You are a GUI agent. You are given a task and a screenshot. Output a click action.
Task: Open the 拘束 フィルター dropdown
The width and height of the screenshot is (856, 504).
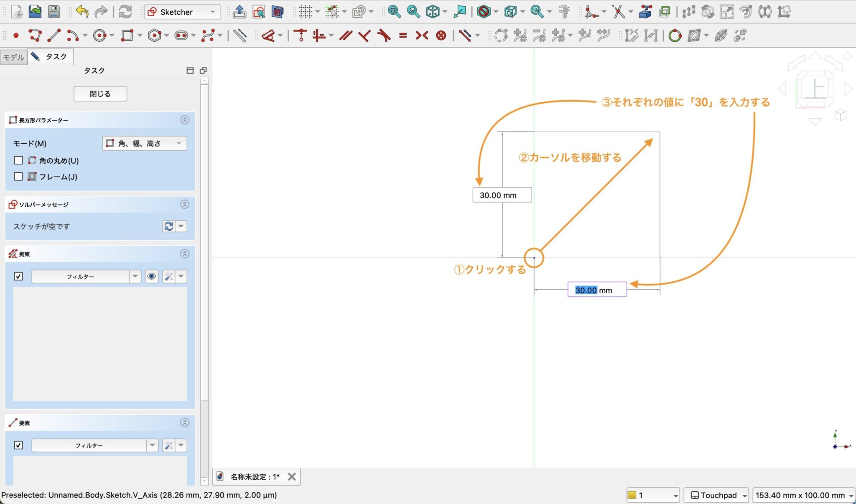click(x=87, y=276)
